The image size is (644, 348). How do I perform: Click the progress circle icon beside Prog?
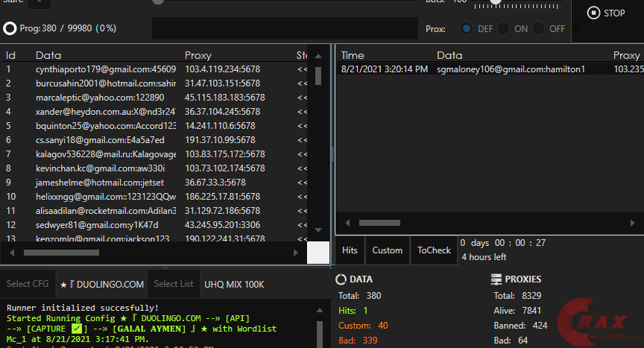pos(10,29)
